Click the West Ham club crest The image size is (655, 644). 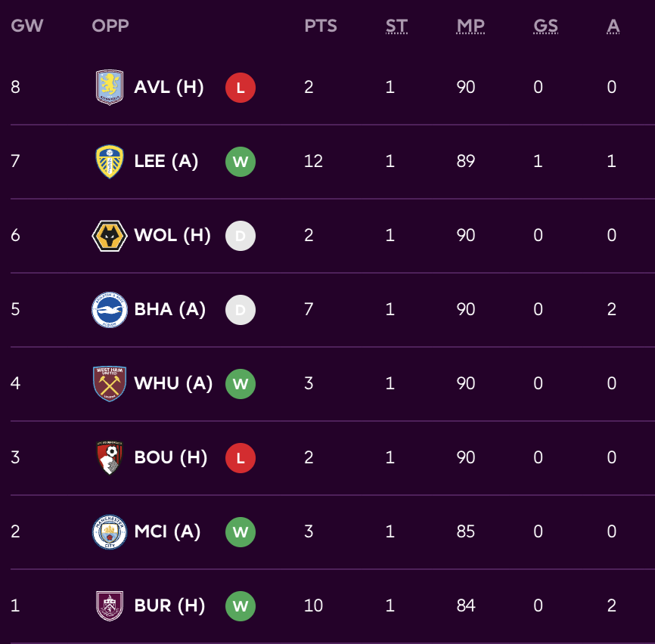coord(110,384)
